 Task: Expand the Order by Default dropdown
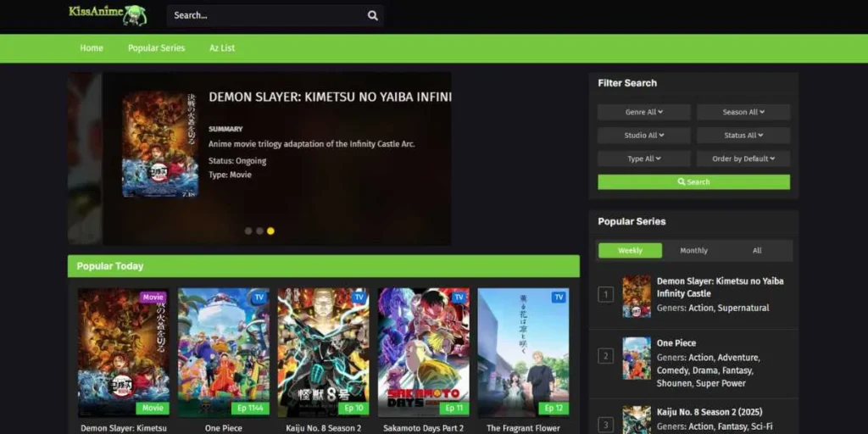pos(743,159)
